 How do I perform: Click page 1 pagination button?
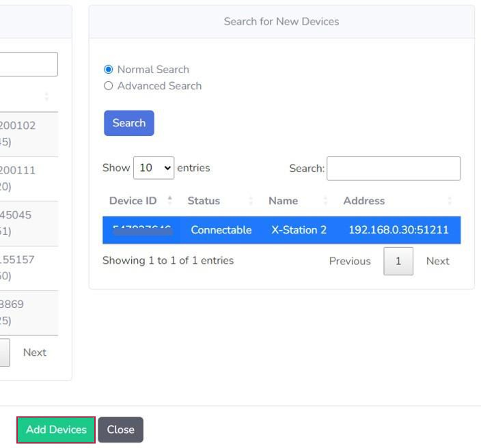(398, 261)
